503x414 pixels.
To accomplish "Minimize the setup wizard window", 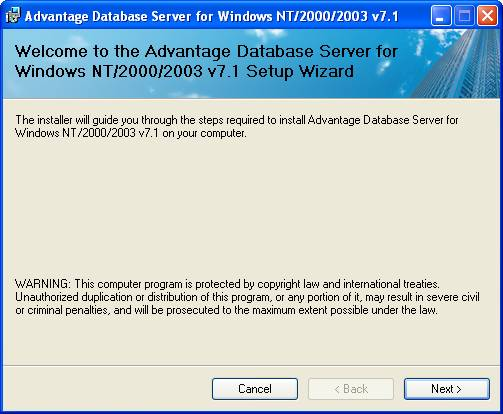I will coord(441,16).
